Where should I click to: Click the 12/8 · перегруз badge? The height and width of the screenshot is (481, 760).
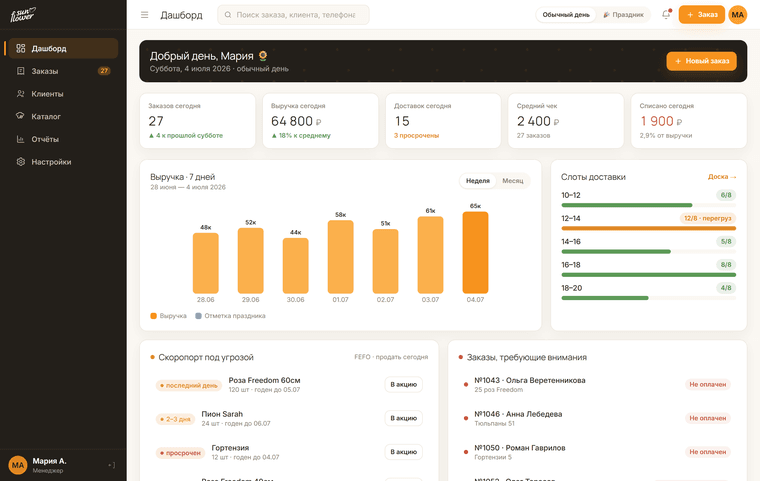tap(708, 219)
